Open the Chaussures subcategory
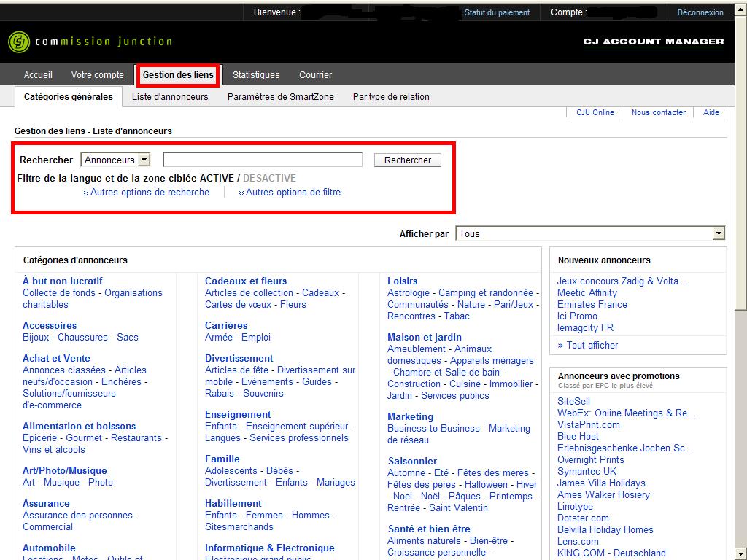Viewport: 747px width, 560px height. [83, 337]
